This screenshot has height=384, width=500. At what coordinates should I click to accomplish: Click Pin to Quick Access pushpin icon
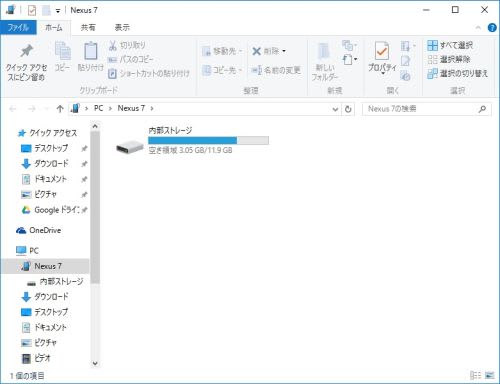point(26,51)
